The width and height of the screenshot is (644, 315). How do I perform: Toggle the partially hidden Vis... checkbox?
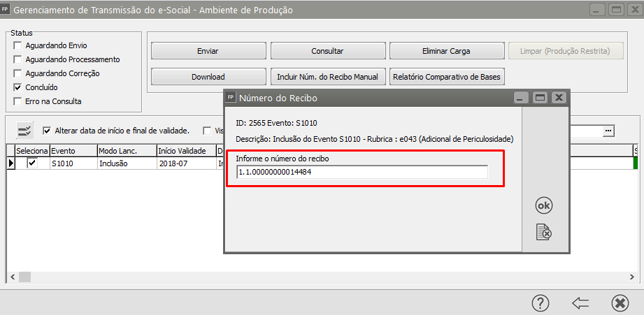point(208,131)
